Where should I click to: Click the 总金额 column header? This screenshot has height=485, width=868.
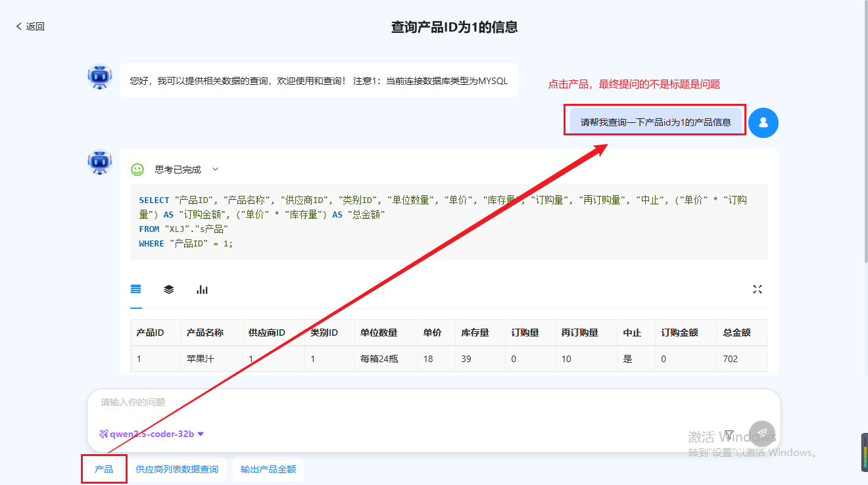736,333
